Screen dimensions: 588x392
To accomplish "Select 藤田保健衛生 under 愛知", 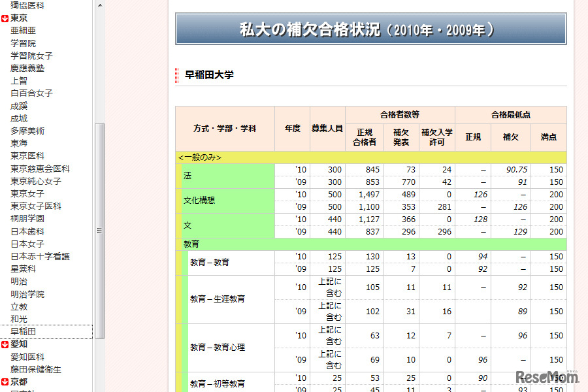I will pos(36,370).
